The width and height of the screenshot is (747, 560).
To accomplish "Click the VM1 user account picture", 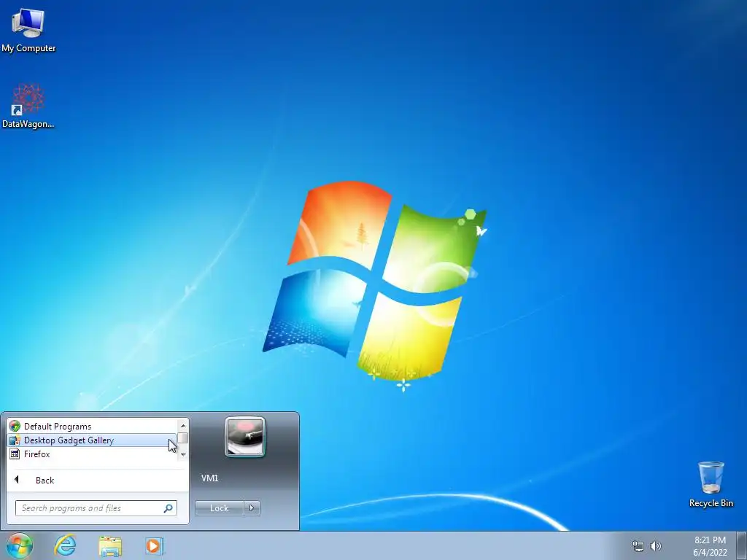I will click(x=245, y=436).
